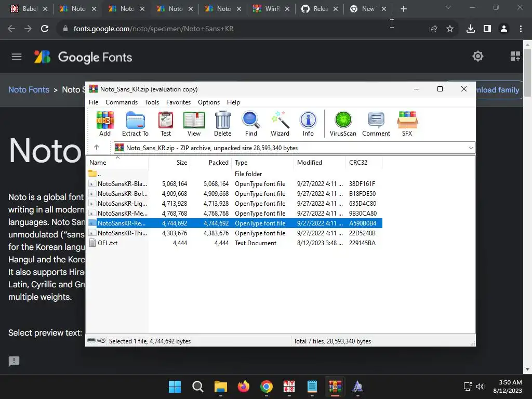Open Chrome three-dot menu
The width and height of the screenshot is (532, 399).
coord(521,29)
